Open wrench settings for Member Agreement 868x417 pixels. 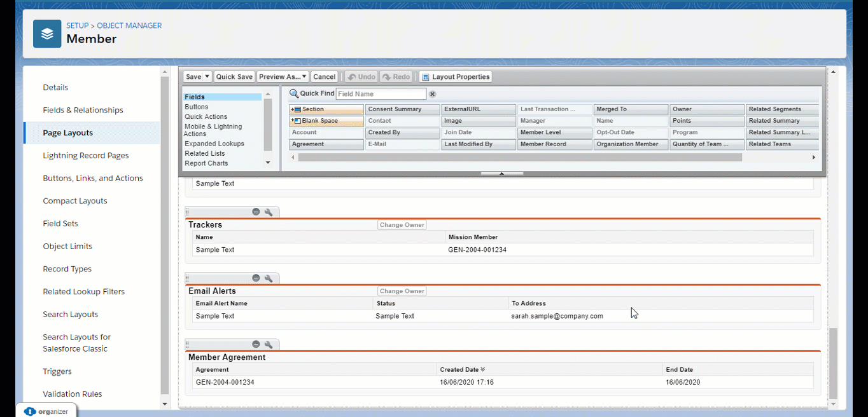click(x=269, y=344)
